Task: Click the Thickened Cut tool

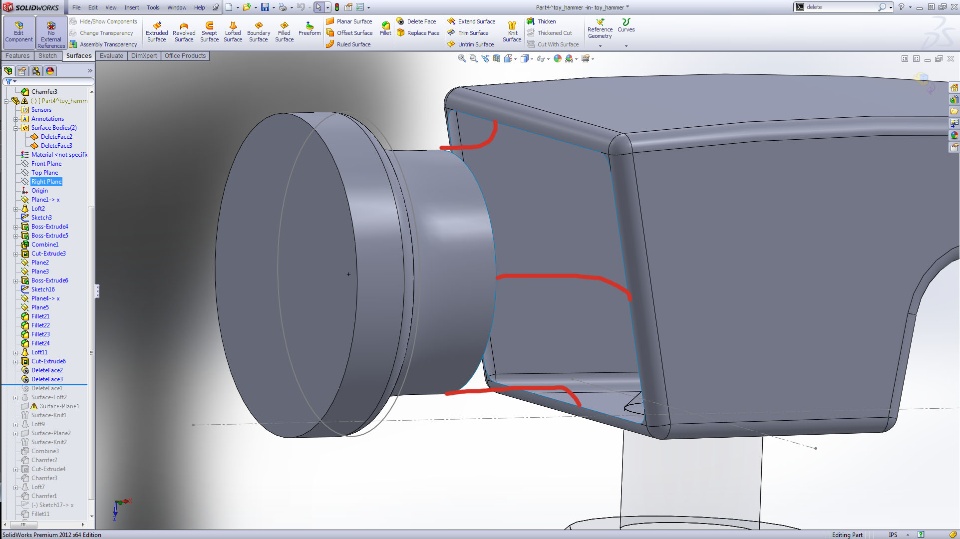Action: click(x=549, y=32)
